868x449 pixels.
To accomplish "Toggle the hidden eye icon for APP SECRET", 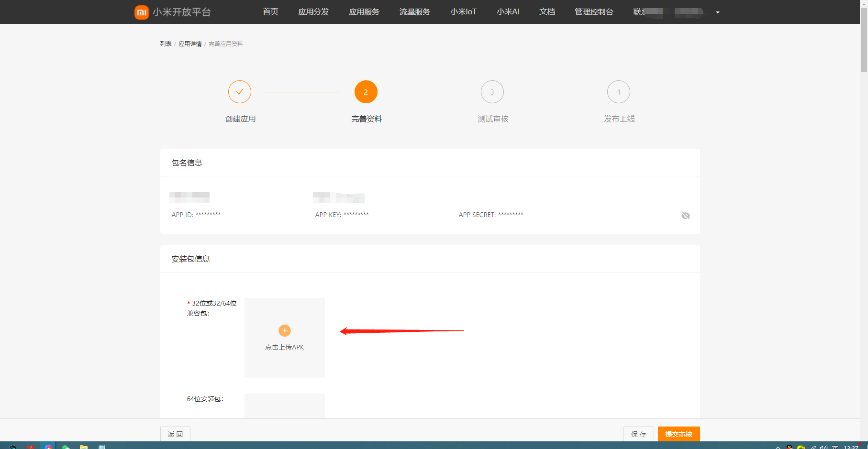I will [x=686, y=216].
